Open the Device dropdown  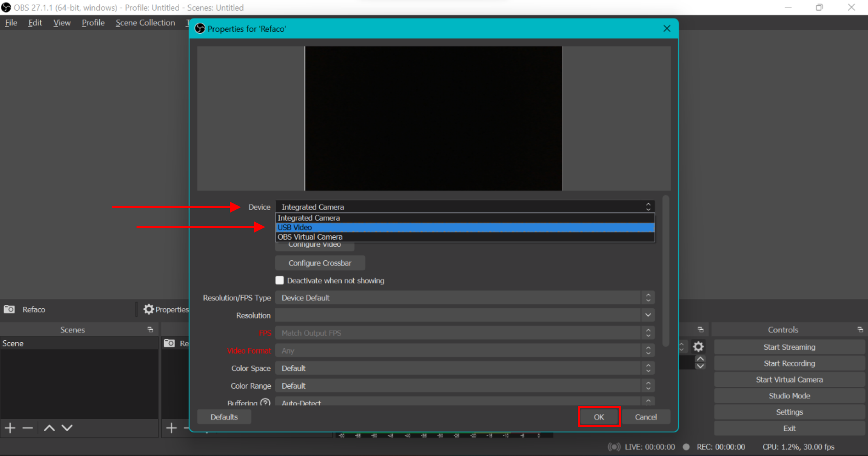pos(465,207)
